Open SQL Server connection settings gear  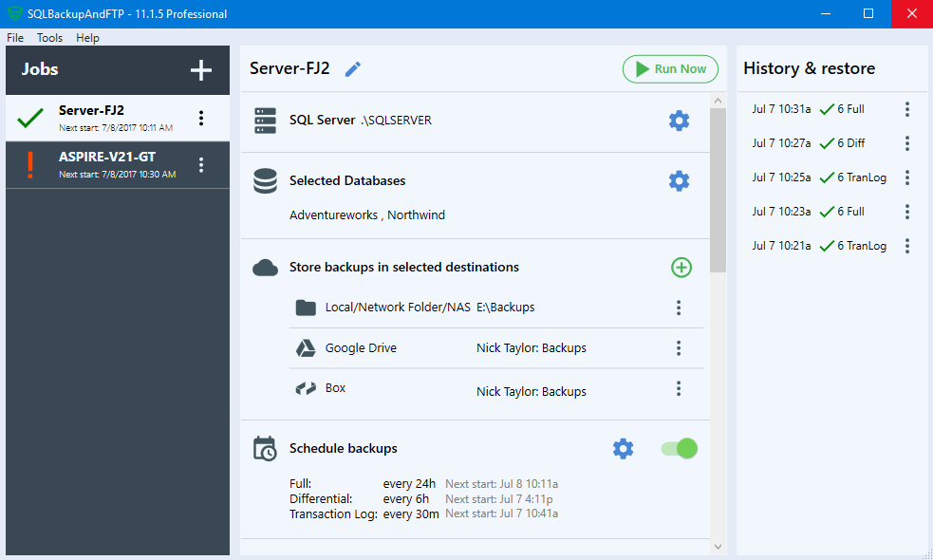(680, 121)
